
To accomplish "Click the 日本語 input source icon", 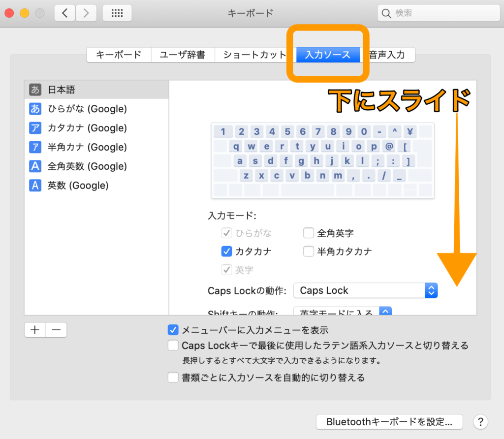I will point(35,90).
